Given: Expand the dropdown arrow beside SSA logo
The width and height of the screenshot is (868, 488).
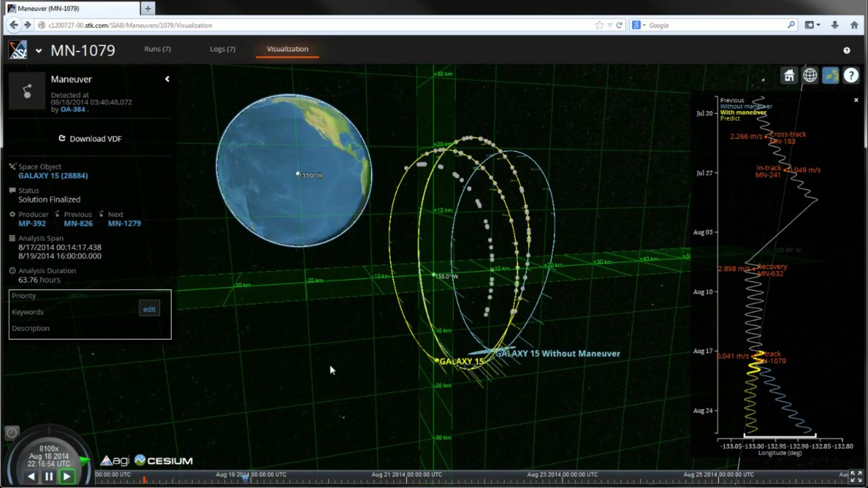Looking at the screenshot, I should (x=38, y=51).
